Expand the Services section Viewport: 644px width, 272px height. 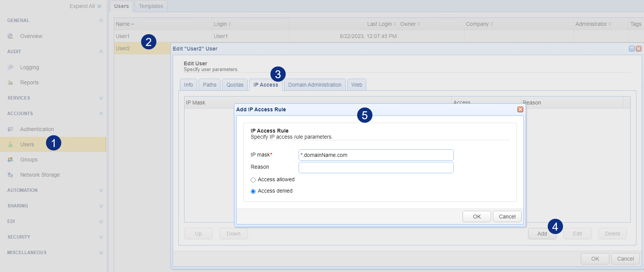[101, 98]
